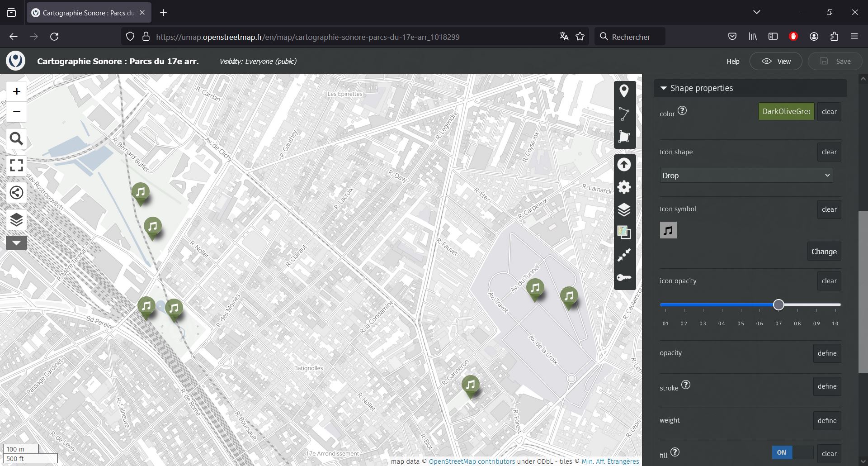Open the browser tab list chevron
The width and height of the screenshot is (868, 466).
pos(757,12)
